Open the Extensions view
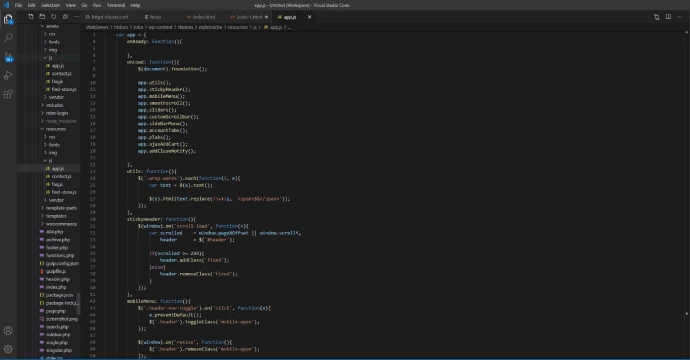The image size is (690, 360). tap(8, 94)
